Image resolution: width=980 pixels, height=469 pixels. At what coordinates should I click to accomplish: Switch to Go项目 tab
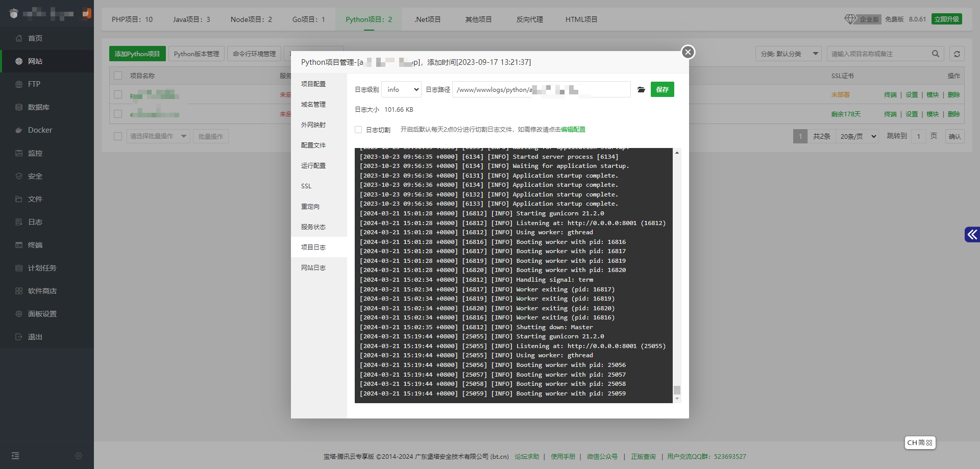[308, 19]
